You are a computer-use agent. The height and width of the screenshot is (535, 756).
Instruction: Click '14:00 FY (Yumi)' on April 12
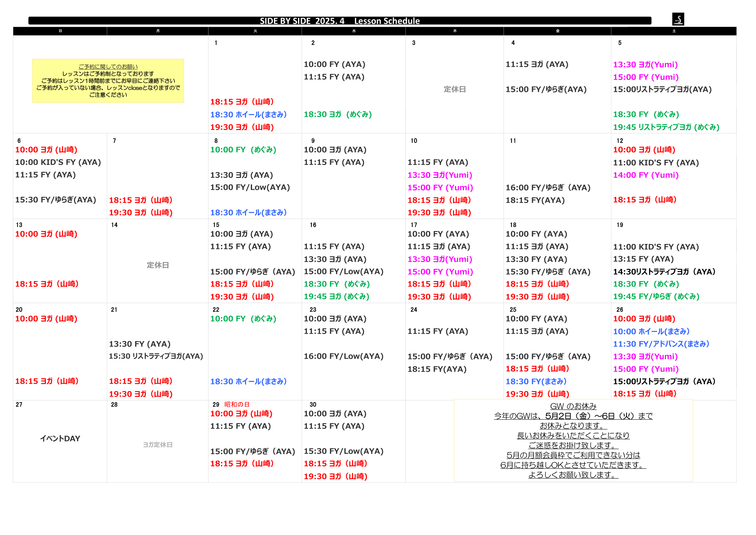pos(646,175)
